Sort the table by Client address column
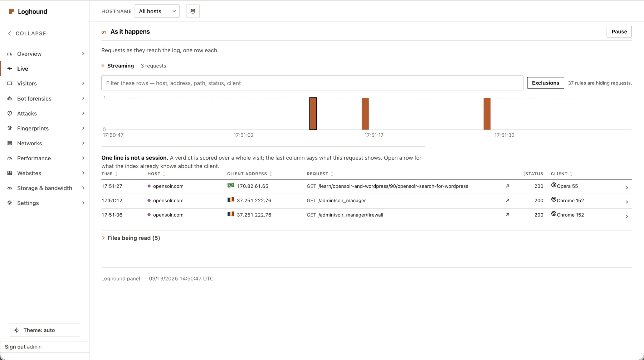Screen dimensions: 644x360 [250, 174]
